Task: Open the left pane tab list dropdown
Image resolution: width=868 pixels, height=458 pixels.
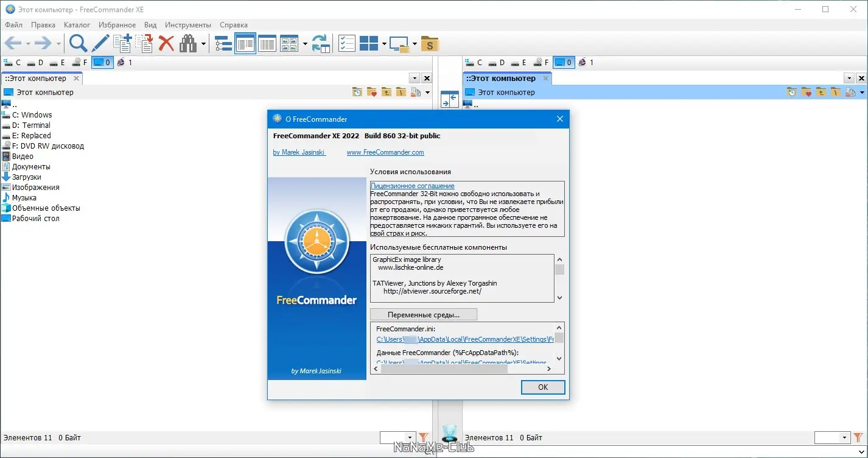Action: coord(415,79)
